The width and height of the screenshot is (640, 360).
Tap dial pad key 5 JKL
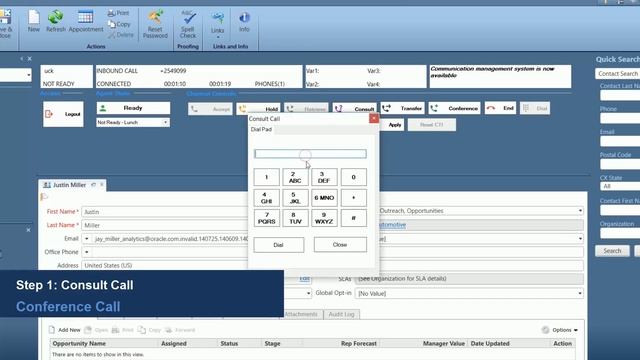[x=295, y=198]
